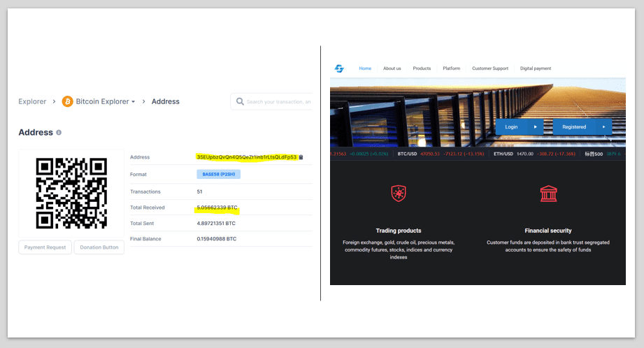Viewport: 644px width, 348px height.
Task: Copy the address with the clipboard icon
Action: tap(301, 157)
